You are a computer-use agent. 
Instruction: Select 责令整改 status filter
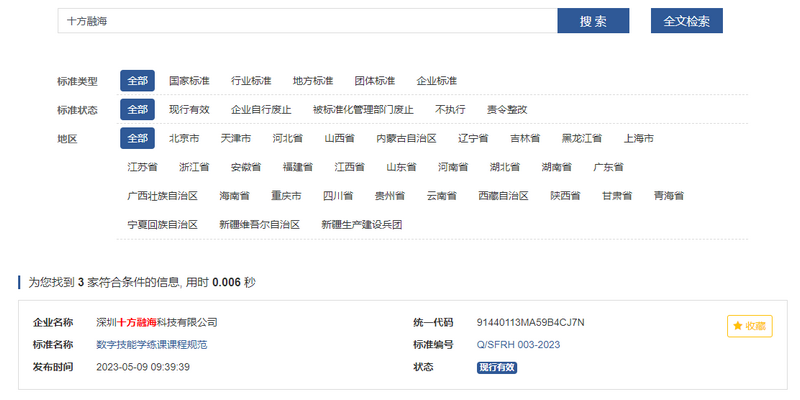coord(506,109)
